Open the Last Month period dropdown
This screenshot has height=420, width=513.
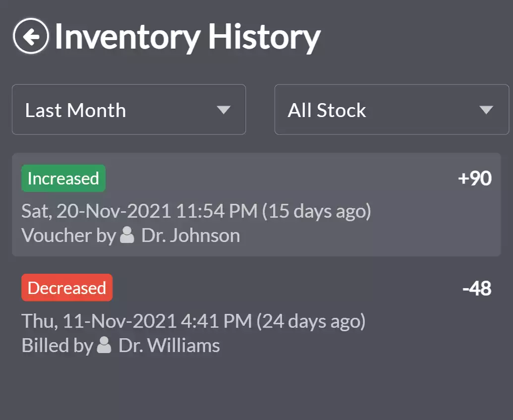click(129, 110)
